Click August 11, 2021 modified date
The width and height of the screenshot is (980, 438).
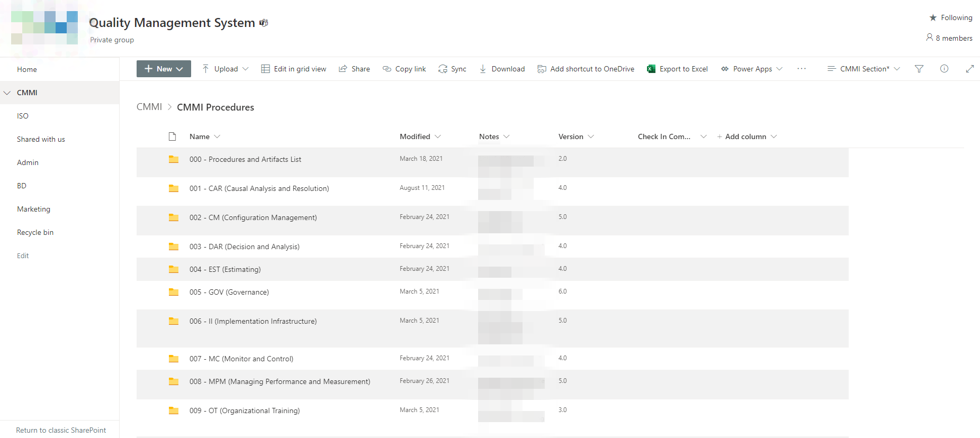coord(422,188)
